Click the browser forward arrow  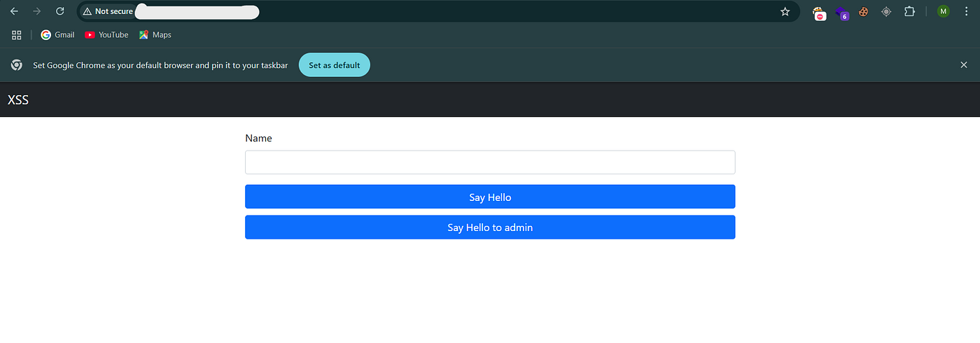click(x=37, y=11)
